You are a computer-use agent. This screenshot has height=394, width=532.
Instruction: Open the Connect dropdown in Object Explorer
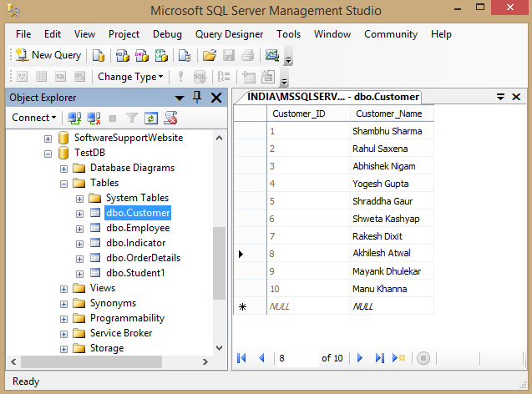click(34, 118)
